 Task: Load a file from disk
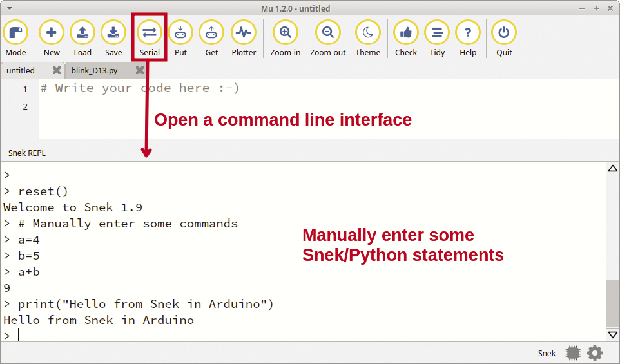coord(82,39)
